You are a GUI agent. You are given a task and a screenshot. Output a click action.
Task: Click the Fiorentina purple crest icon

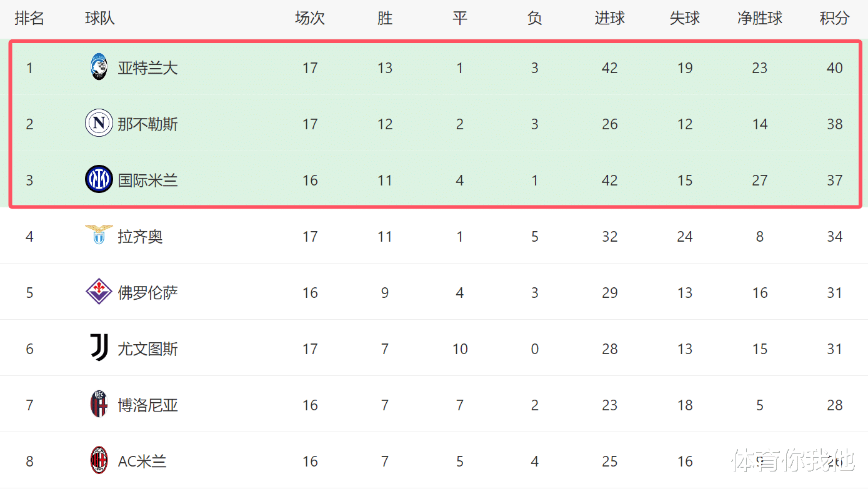[99, 292]
